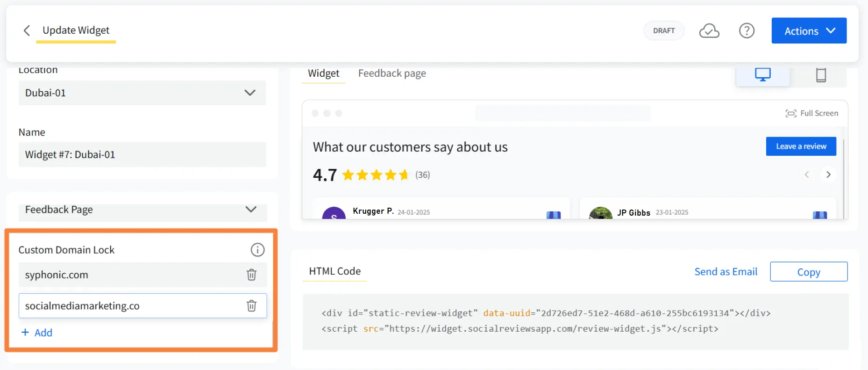Select mobile preview mode
This screenshot has height=370, width=868.
tap(820, 75)
